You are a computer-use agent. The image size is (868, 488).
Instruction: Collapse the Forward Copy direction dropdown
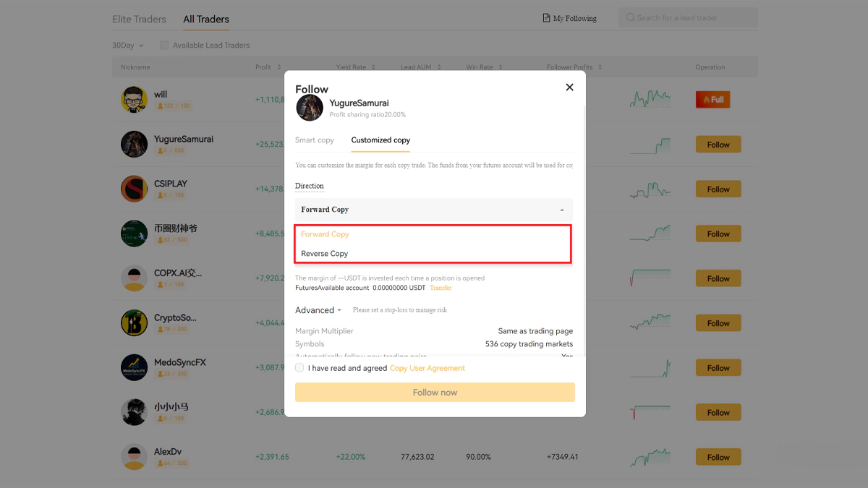point(434,210)
